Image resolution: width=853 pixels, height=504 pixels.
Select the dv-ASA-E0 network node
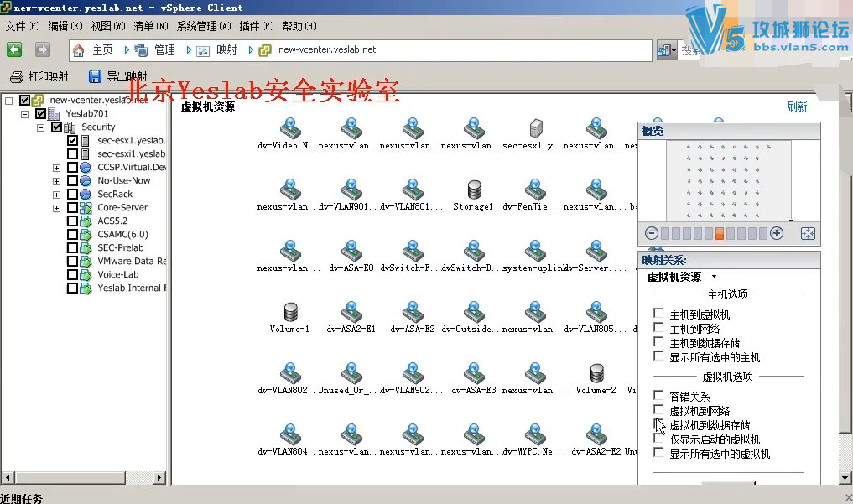351,251
